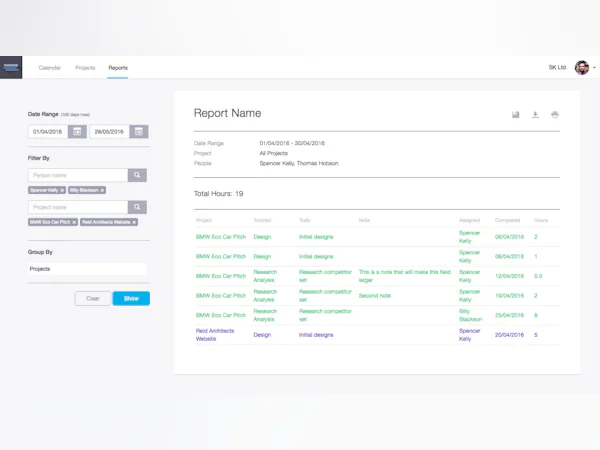Open Reid Architects Website project link
Screen dimensions: 600x450
click(215, 335)
